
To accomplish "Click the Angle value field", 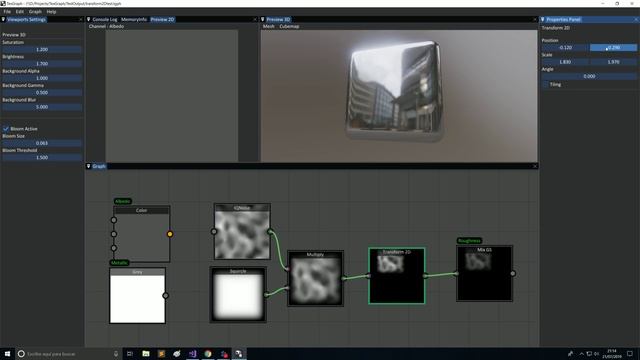I will click(x=589, y=76).
